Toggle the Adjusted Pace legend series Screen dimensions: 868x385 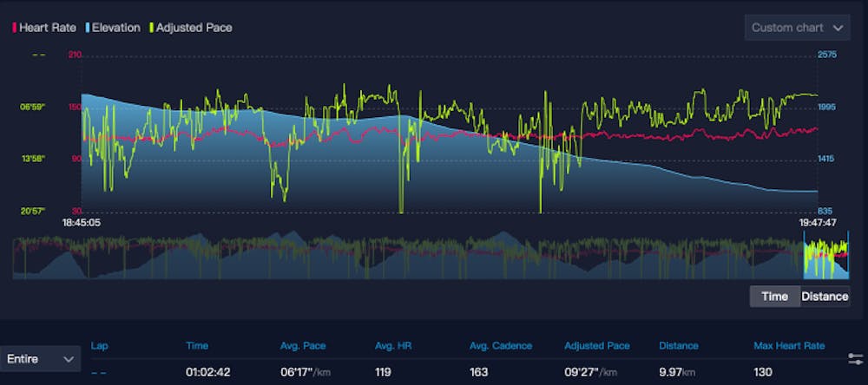pos(193,28)
